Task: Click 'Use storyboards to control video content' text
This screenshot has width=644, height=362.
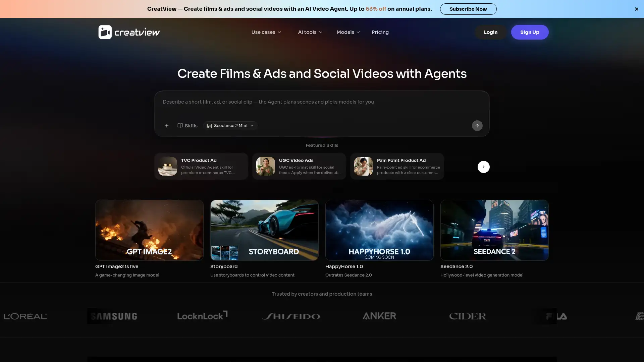Action: point(252,275)
